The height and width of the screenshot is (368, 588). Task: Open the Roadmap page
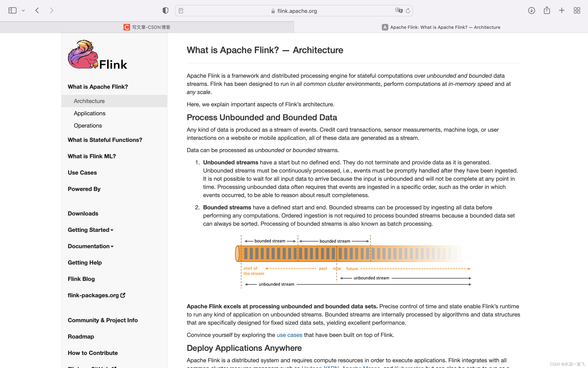click(81, 337)
